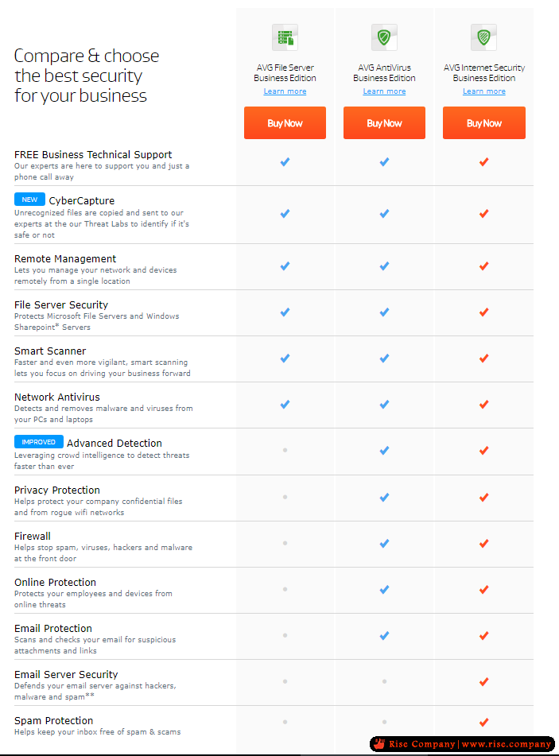Click the grey dot for File Server Privacy Protection
The height and width of the screenshot is (756, 559).
(x=285, y=497)
